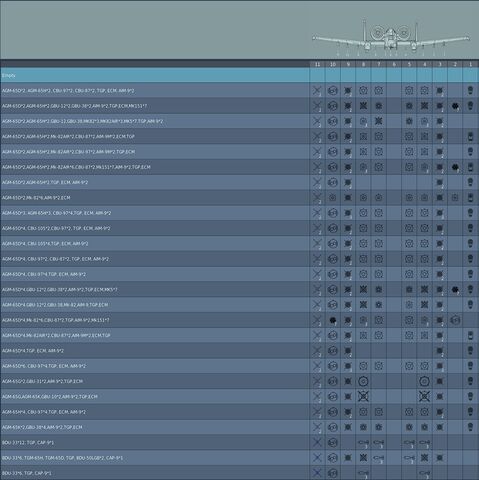Click the pylon 4 crossed bomb icon in the TGM-65H row
The width and height of the screenshot is (479, 480).
[424, 458]
